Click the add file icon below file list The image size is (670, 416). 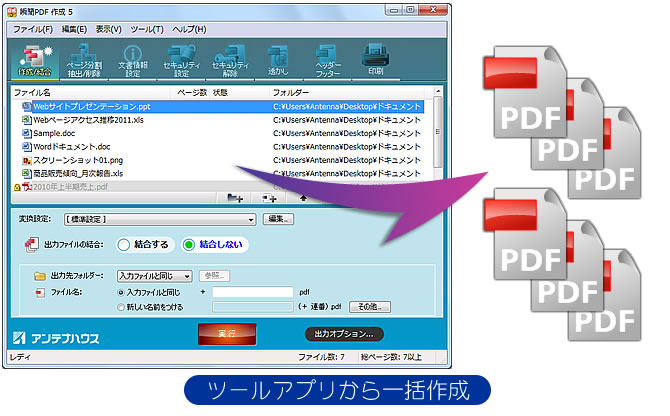click(x=269, y=198)
